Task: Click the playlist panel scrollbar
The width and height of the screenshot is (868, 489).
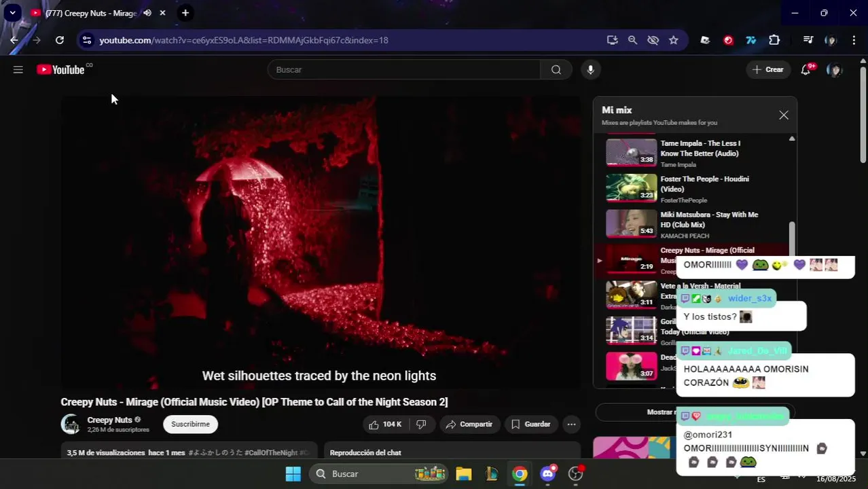Action: [792, 239]
